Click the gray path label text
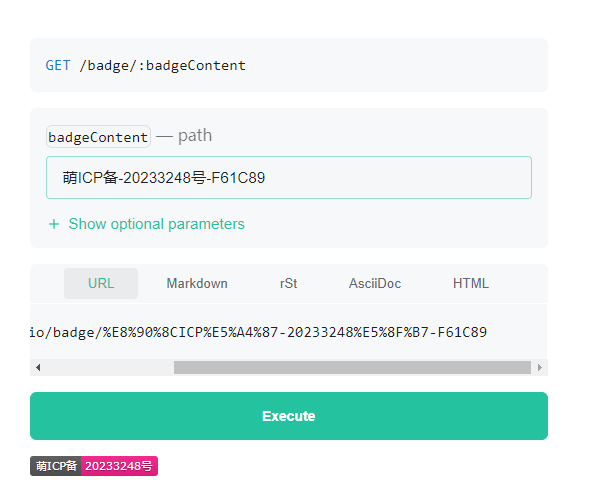 [x=195, y=136]
